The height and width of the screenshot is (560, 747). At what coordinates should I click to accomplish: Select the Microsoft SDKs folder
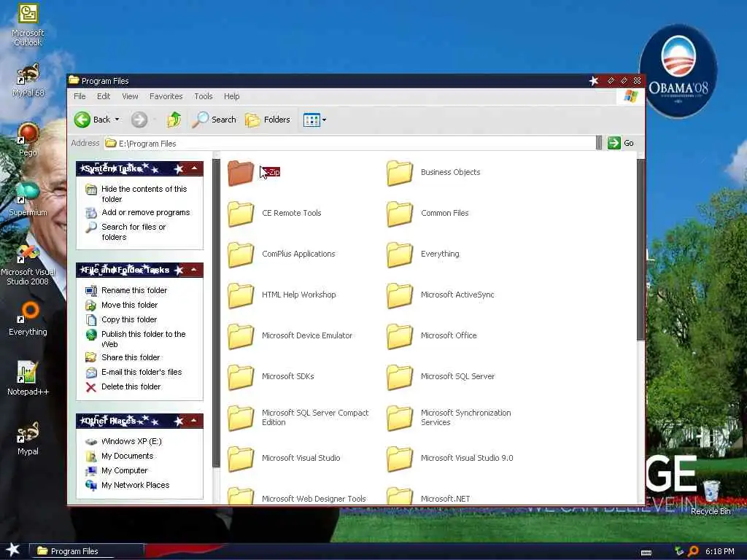tap(271, 376)
